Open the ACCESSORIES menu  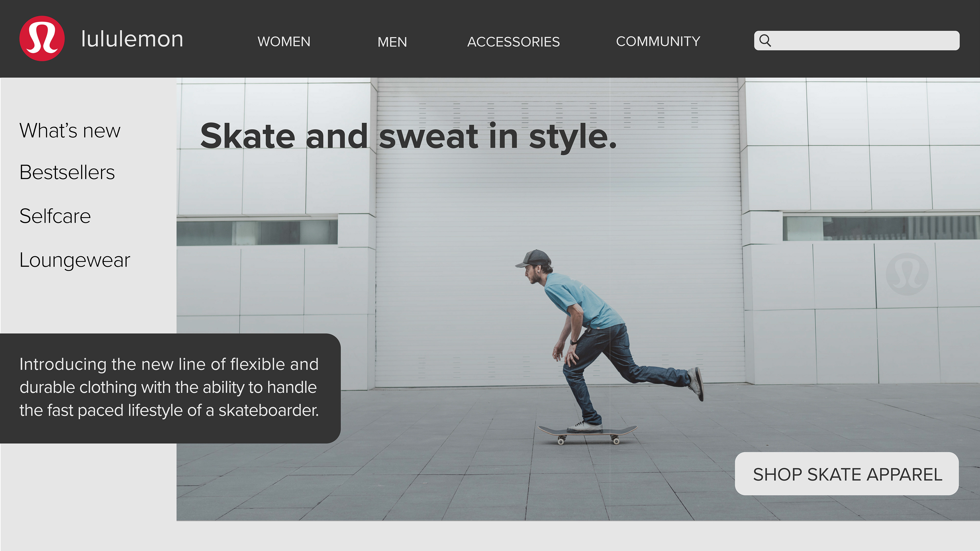513,42
